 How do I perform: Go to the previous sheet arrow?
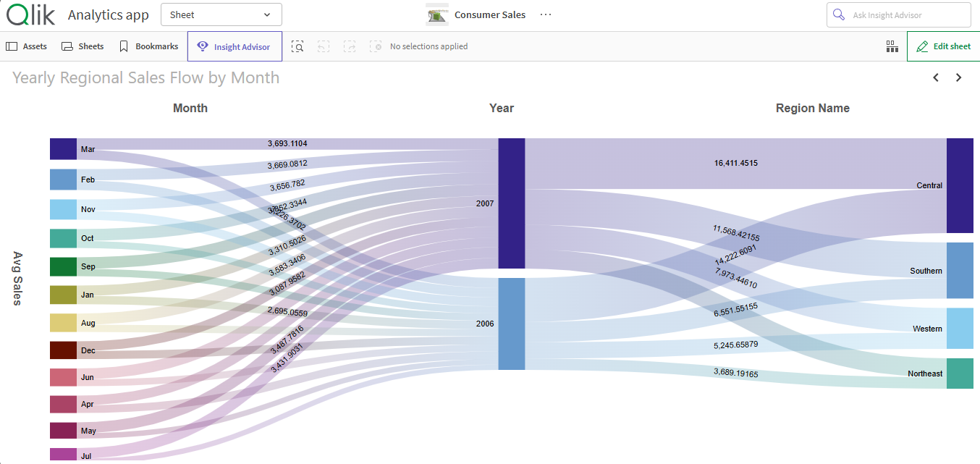point(936,77)
